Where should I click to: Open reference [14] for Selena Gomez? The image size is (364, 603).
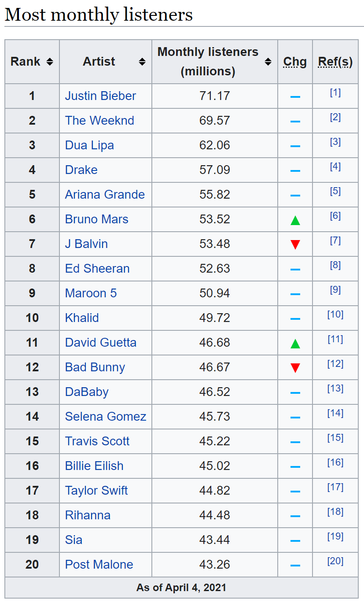(x=335, y=413)
